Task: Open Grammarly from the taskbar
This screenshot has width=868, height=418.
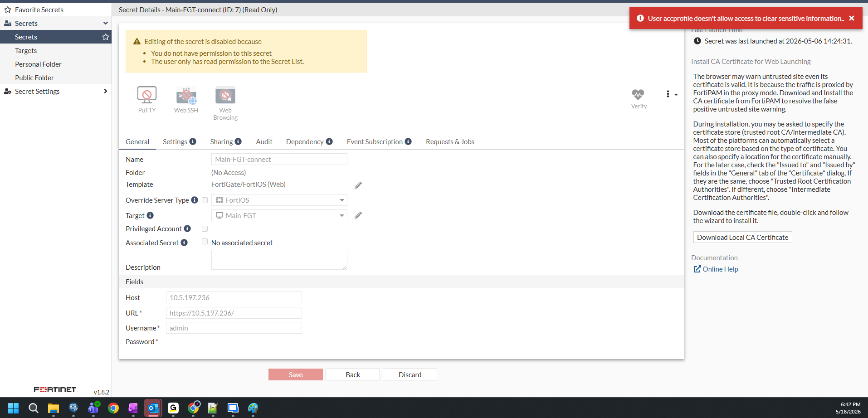Action: pyautogui.click(x=173, y=408)
